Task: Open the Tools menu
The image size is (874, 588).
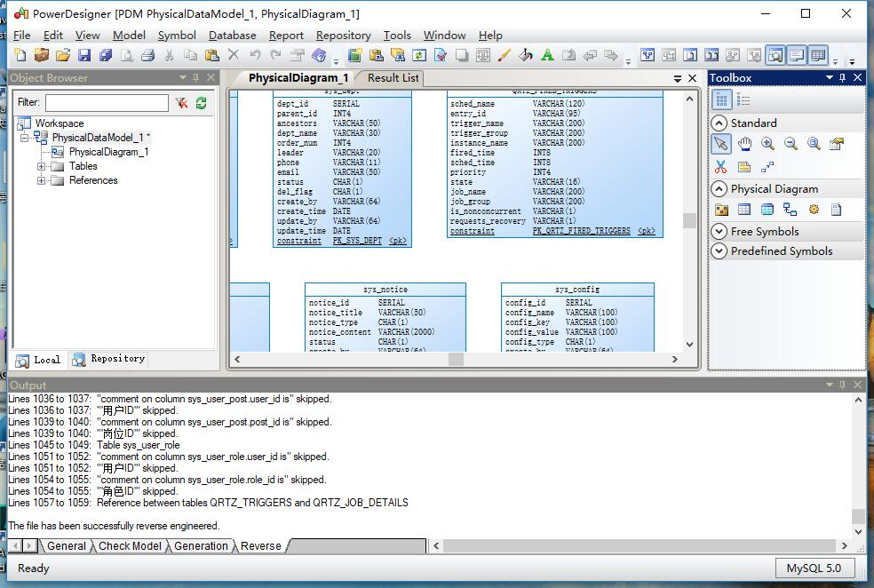Action: (397, 36)
